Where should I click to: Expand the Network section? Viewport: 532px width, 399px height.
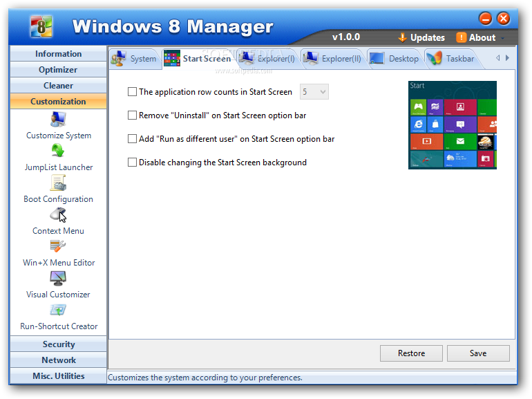(x=58, y=360)
